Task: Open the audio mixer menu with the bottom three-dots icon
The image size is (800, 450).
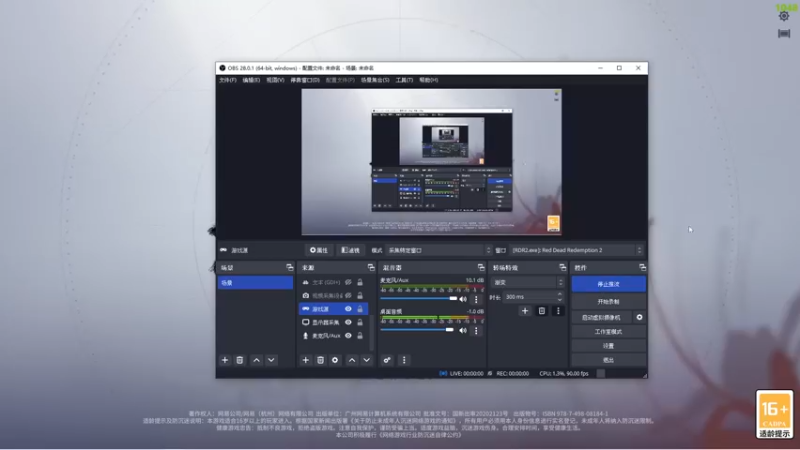Action: coord(404,360)
